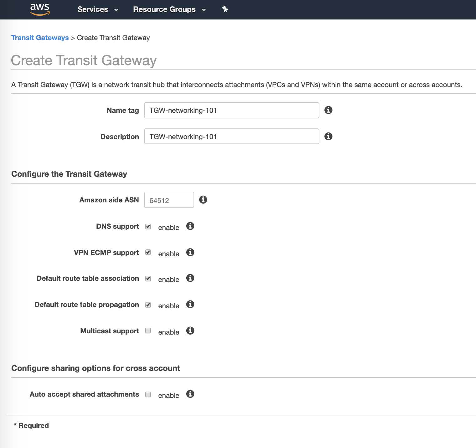Enable Auto accept shared attachments checkbox
Screen dimensions: 476x448
[x=148, y=394]
